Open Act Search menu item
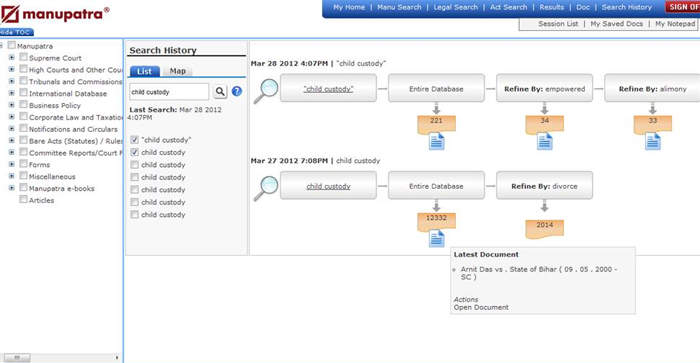The image size is (700, 363). (508, 7)
